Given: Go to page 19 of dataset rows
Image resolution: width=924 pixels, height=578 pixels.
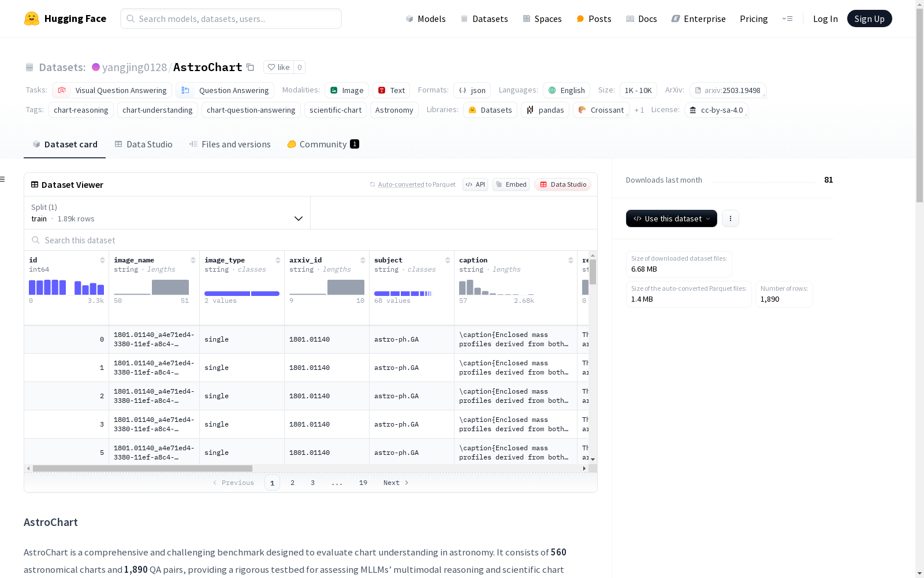Looking at the screenshot, I should (363, 483).
